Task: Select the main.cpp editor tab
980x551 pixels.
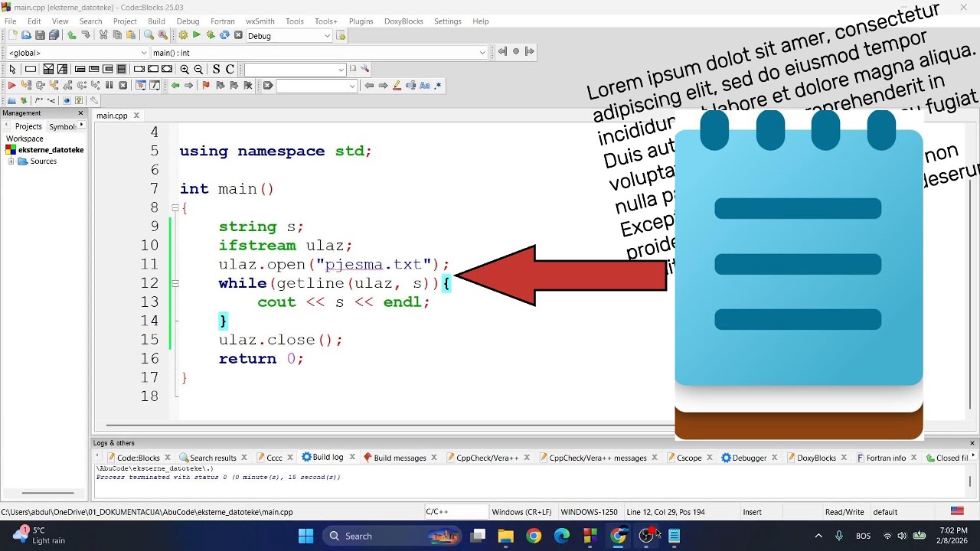Action: [112, 116]
